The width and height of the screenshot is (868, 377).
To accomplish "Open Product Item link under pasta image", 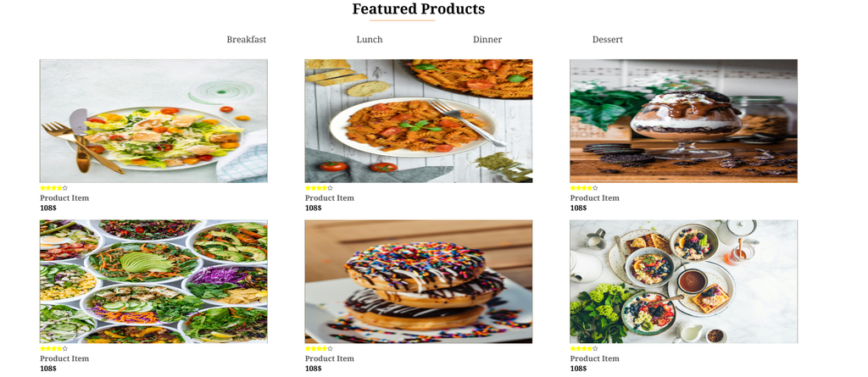I will (330, 198).
